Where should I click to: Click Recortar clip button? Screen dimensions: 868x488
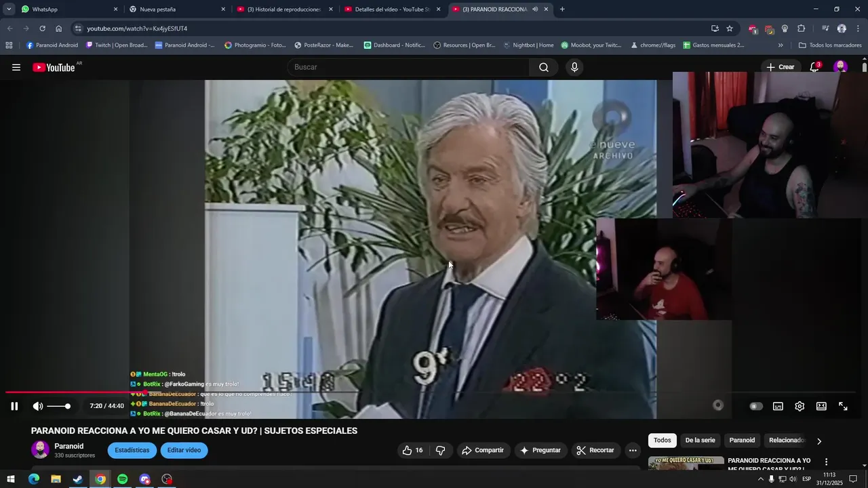point(595,450)
